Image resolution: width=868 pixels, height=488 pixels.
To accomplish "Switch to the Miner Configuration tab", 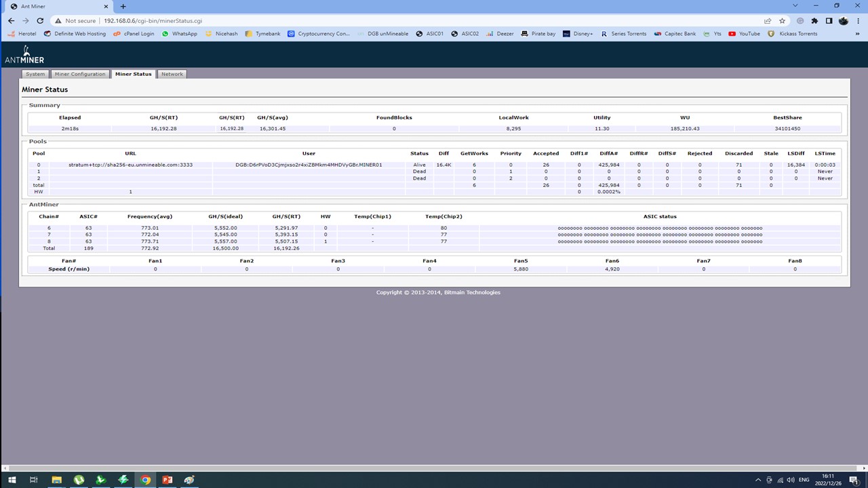I will coord(80,74).
